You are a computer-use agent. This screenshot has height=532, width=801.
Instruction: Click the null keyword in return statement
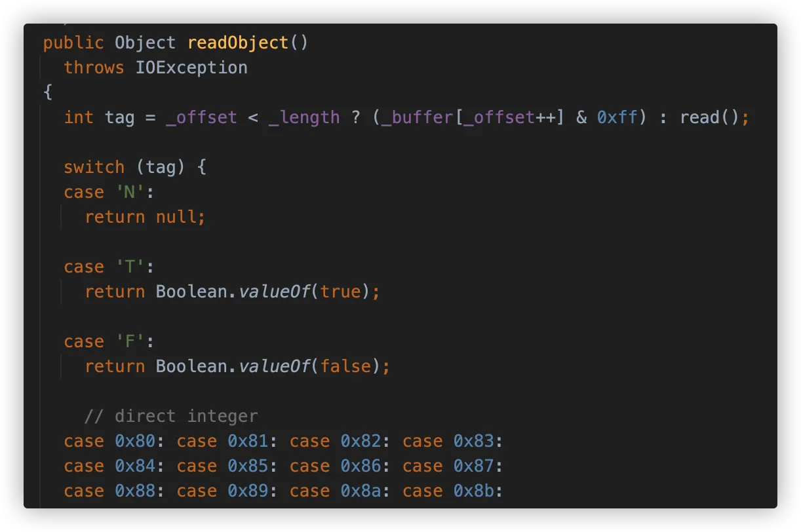pos(176,218)
